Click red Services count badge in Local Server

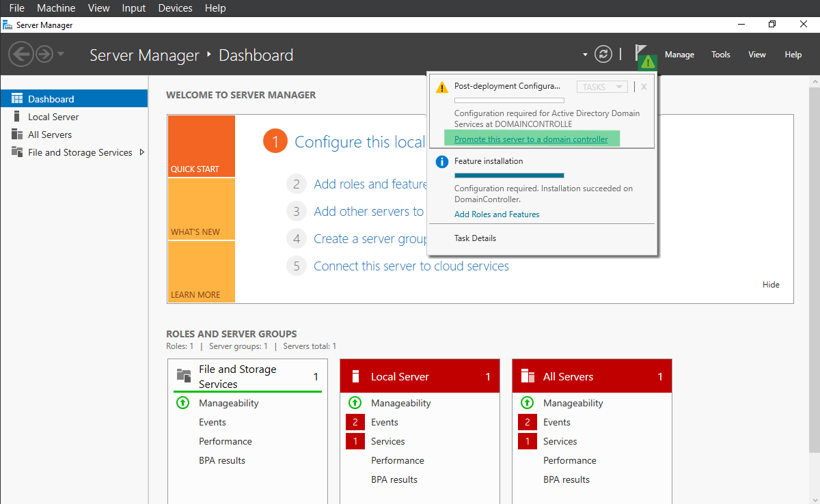click(x=355, y=441)
